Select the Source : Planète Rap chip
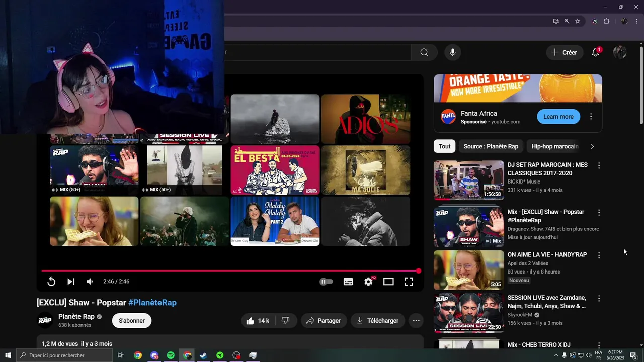 click(491, 146)
